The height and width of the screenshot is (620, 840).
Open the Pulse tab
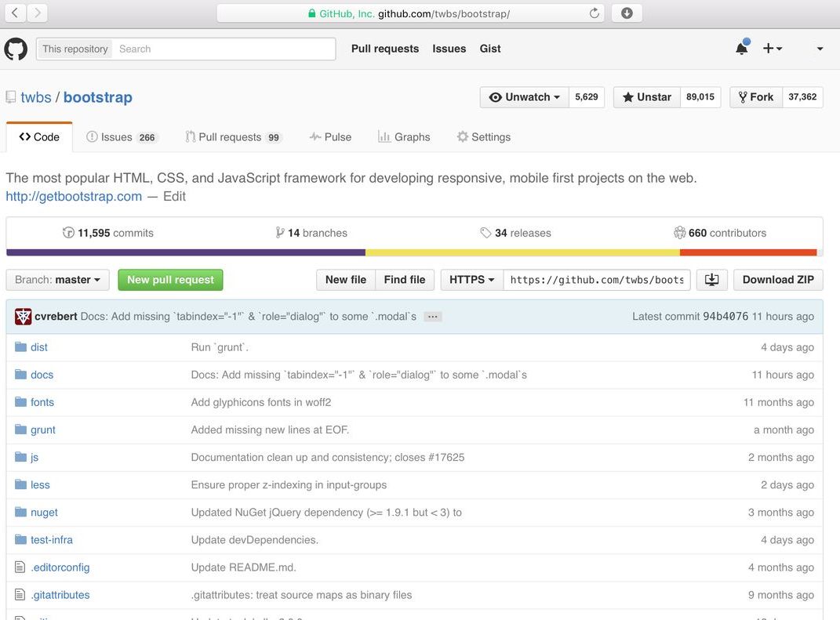(330, 137)
